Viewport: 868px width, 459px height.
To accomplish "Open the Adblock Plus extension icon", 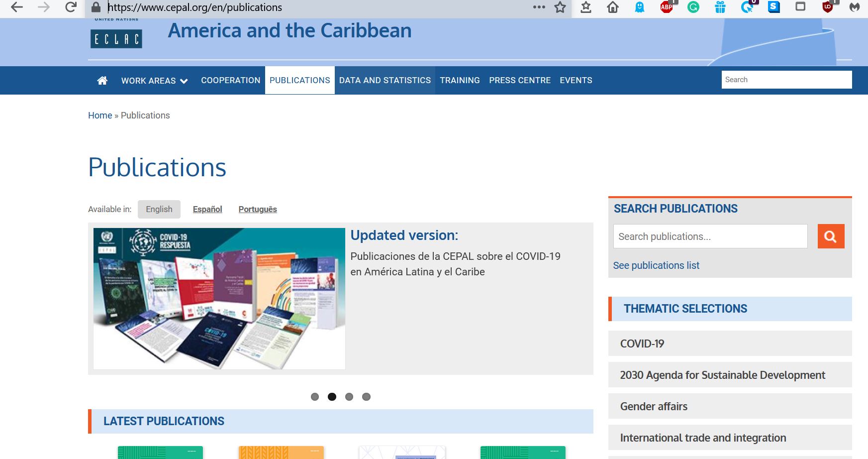I will 666,7.
